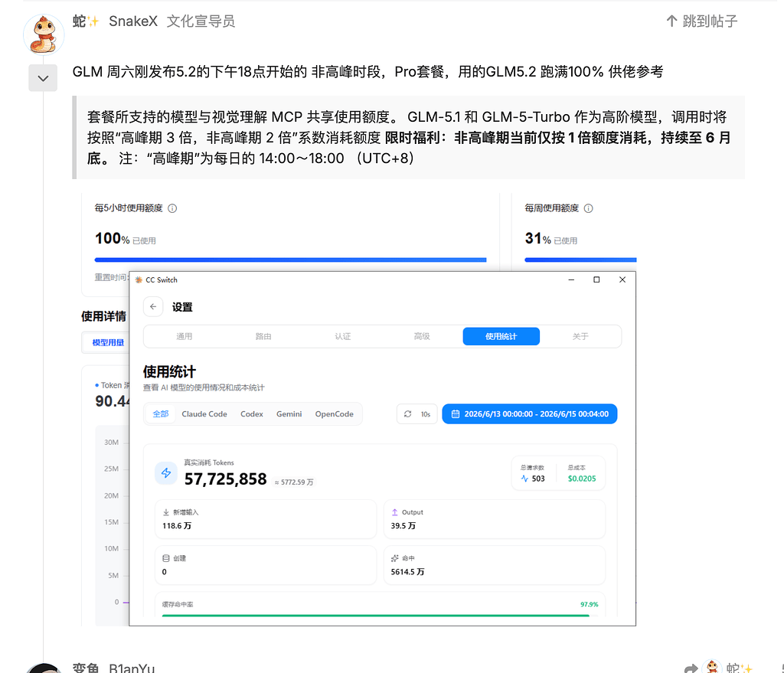Click the 新增输入 118.6 万 card
Screen dimensions: 784x673
[266, 519]
